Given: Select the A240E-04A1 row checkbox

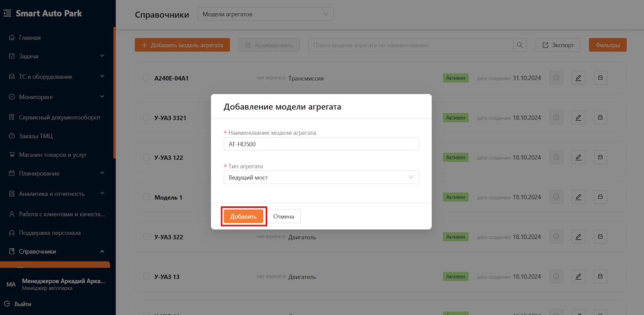Looking at the screenshot, I should click(147, 78).
